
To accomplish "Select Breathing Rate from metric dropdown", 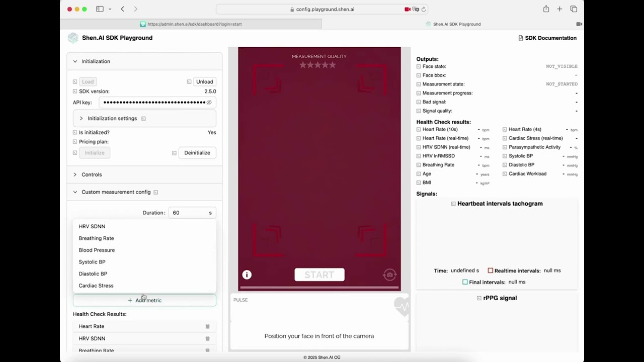I will (144, 238).
